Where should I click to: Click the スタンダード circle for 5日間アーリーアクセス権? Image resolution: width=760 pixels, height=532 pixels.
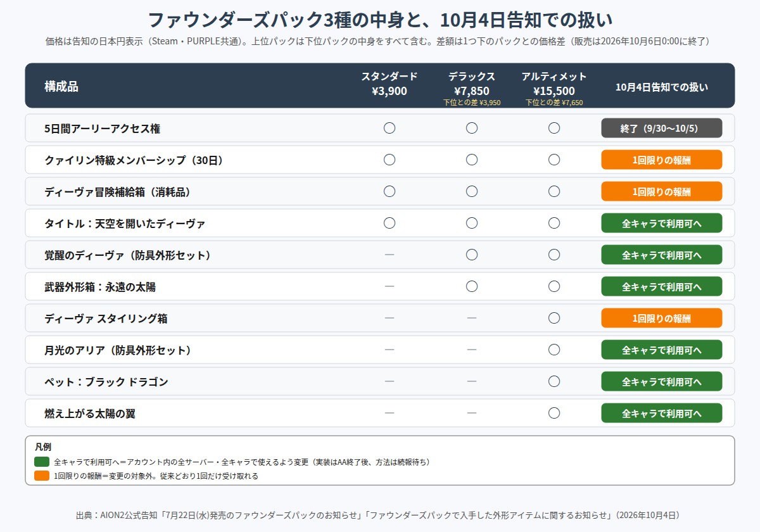[389, 128]
